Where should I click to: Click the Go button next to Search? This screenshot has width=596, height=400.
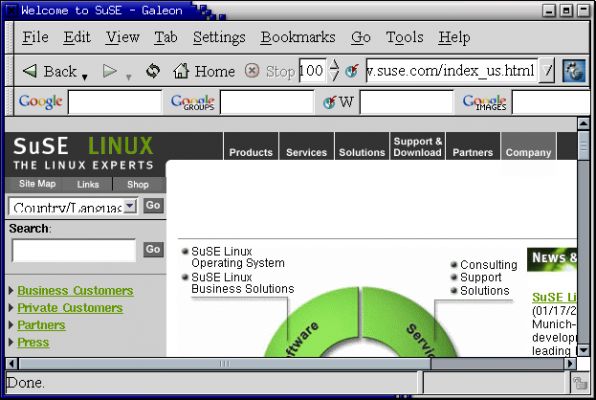tap(154, 249)
